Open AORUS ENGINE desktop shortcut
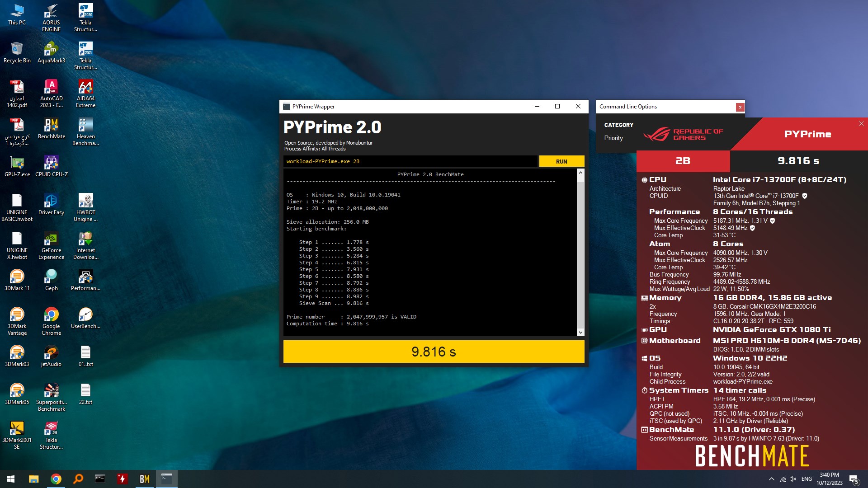This screenshot has width=868, height=488. click(x=51, y=18)
